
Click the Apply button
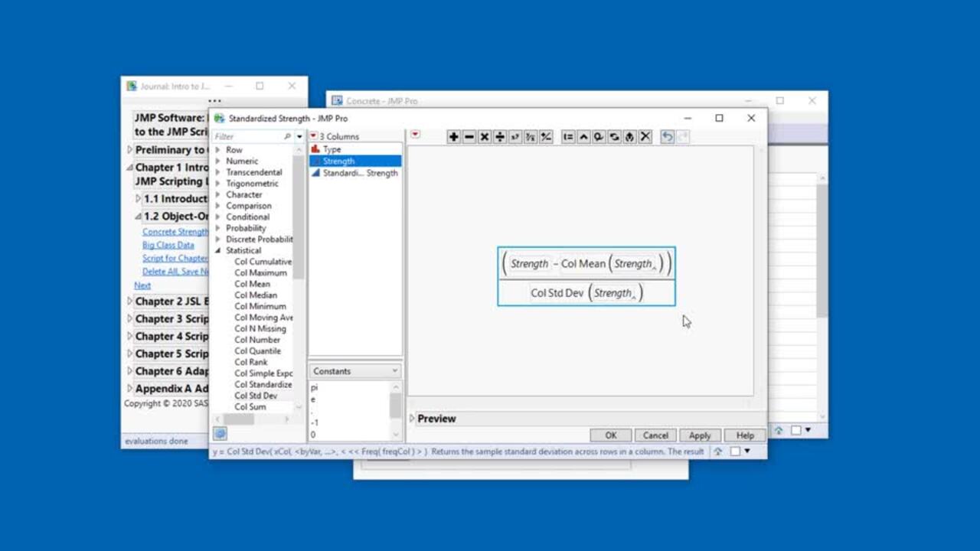point(700,435)
